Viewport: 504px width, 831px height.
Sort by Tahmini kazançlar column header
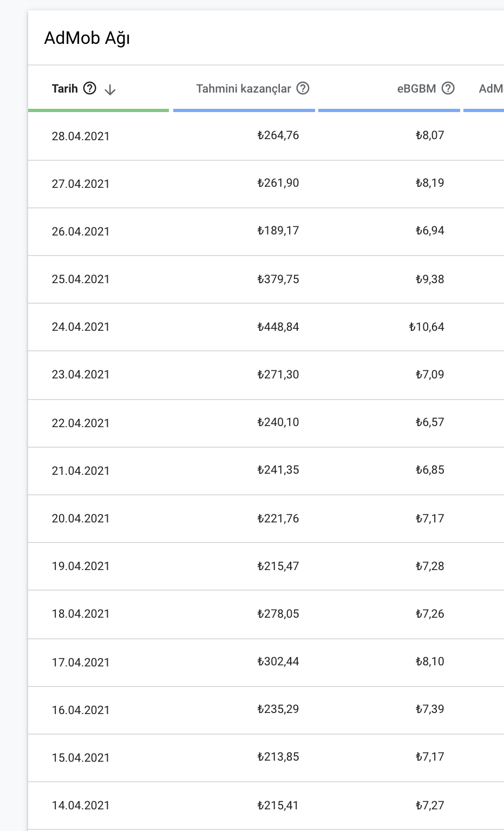244,88
